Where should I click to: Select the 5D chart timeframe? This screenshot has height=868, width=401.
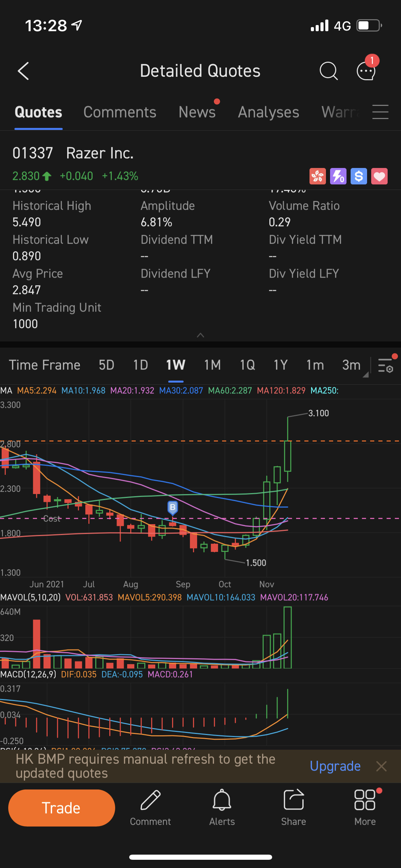tap(107, 365)
